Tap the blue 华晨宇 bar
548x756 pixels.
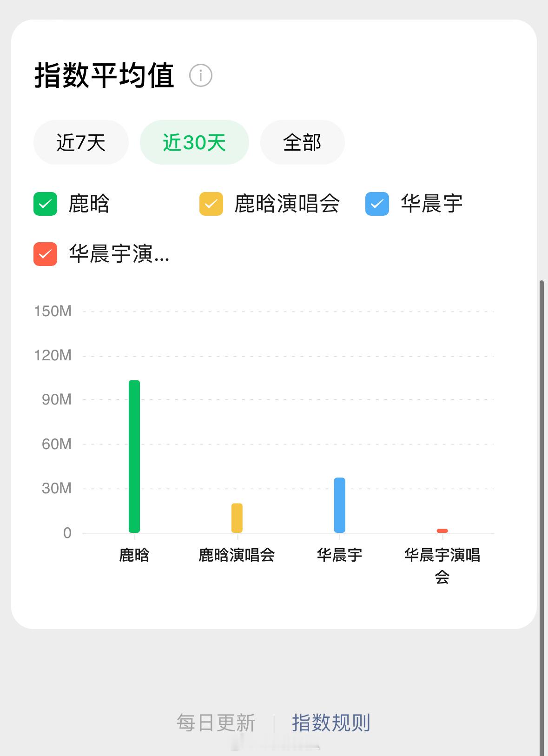pos(340,505)
